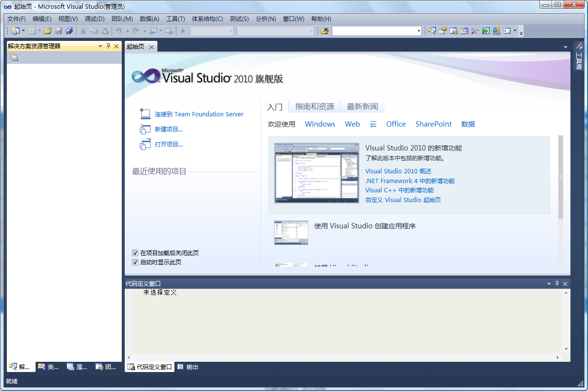This screenshot has height=391, width=588.
Task: Click the Start Page green arrow icon
Action: [x=486, y=31]
